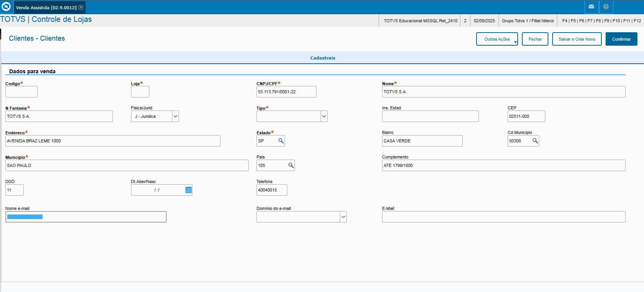This screenshot has height=292, width=644.
Task: Click the Endereco field
Action: pyautogui.click(x=113, y=141)
